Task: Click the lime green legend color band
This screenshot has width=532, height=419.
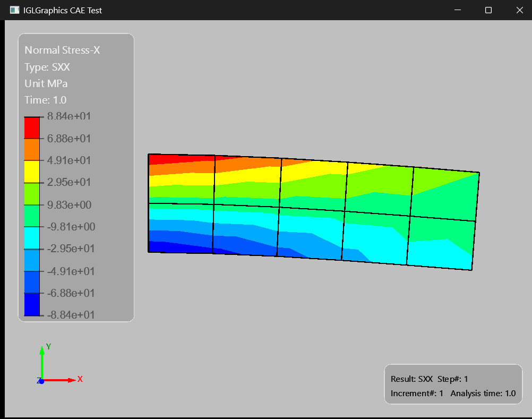Action: pyautogui.click(x=32, y=194)
